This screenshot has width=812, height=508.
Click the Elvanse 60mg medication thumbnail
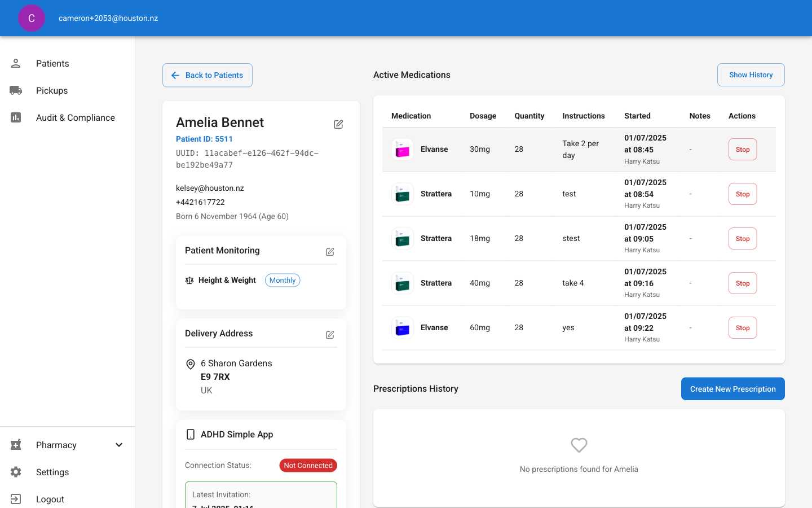click(403, 328)
